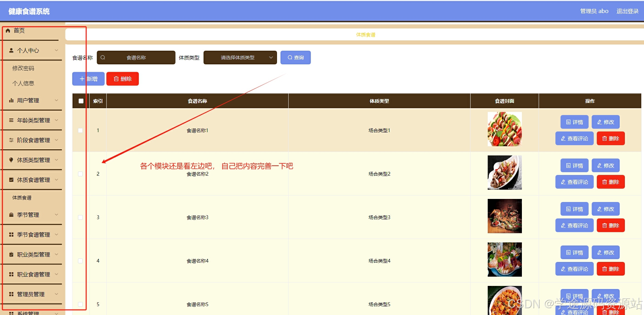Click 退出登录 in the header

pos(627,11)
